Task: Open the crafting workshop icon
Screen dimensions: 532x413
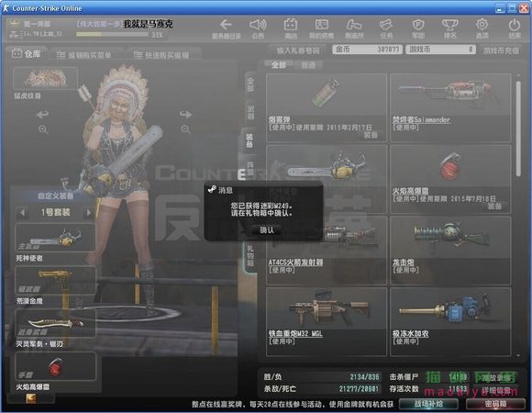Action: coord(354,28)
